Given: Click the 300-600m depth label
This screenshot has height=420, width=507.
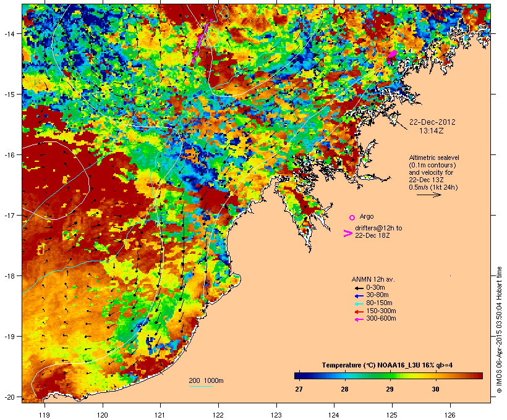Looking at the screenshot, I should tap(381, 318).
